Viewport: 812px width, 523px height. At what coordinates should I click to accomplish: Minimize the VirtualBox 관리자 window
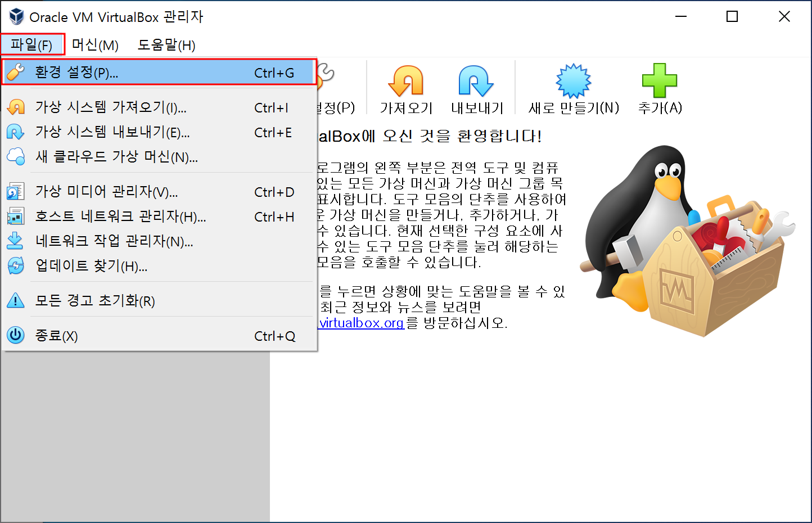(681, 17)
